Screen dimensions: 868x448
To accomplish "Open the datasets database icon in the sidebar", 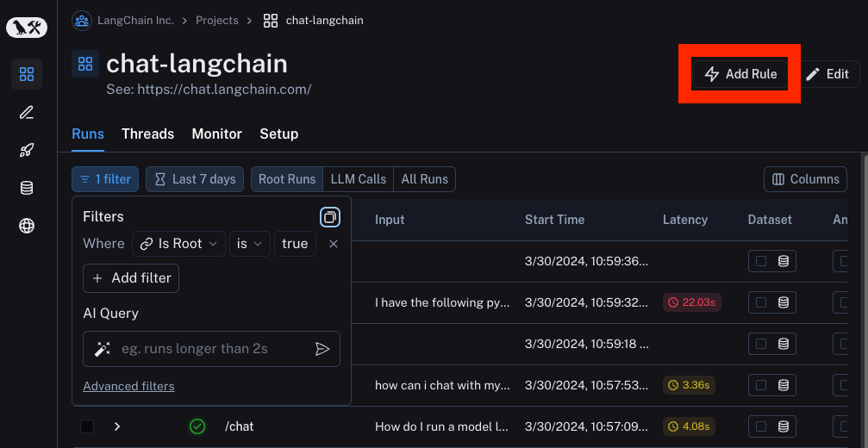I will [x=27, y=188].
